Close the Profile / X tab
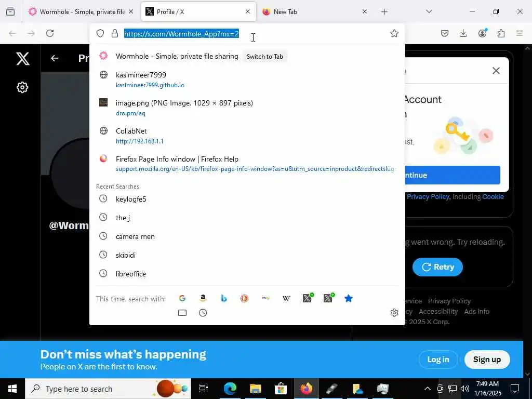This screenshot has height=399, width=532. [x=248, y=11]
